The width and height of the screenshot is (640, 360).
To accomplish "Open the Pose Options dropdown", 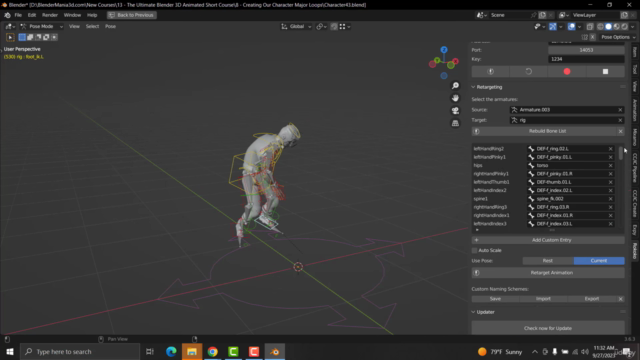I will (x=618, y=37).
